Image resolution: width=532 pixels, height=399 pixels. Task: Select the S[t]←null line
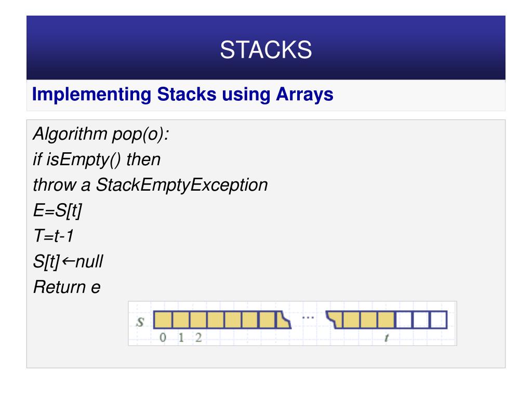68,261
